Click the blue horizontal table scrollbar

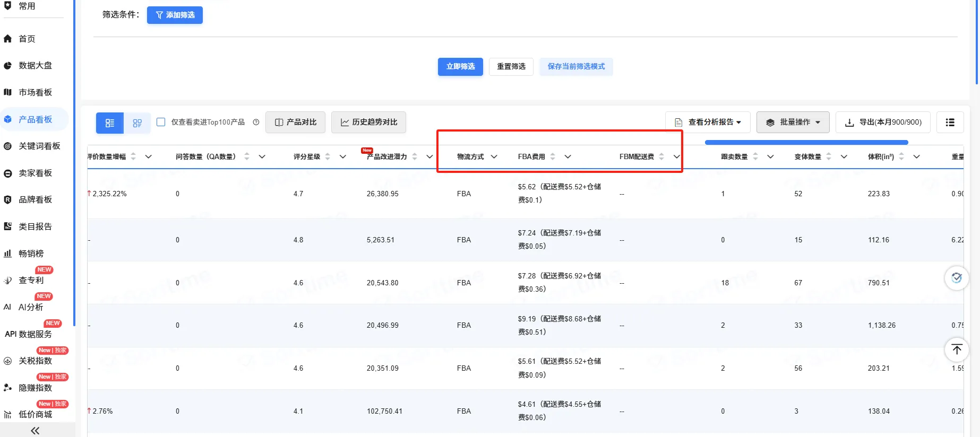point(806,142)
